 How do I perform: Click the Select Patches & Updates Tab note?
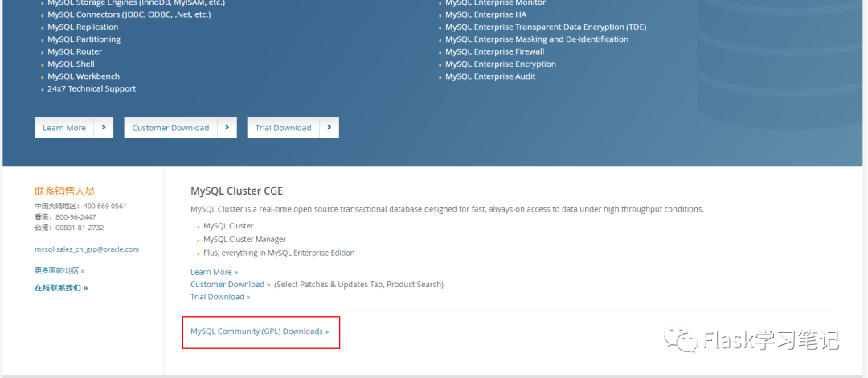click(x=358, y=285)
